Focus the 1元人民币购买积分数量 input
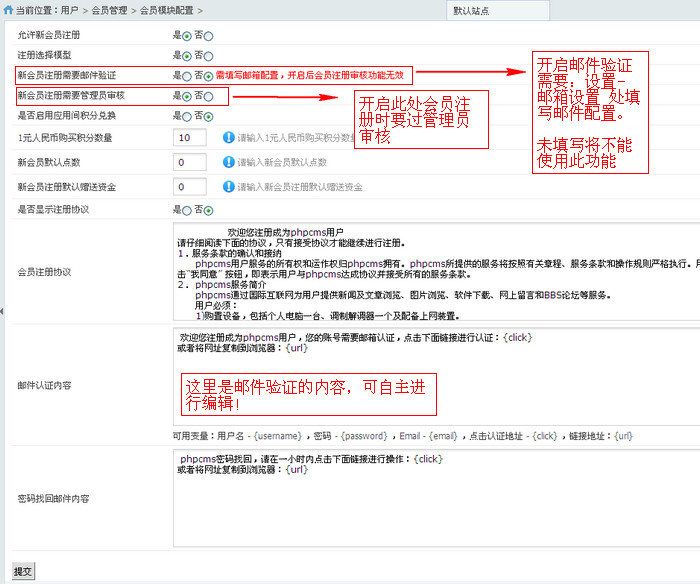The height and width of the screenshot is (584, 700). [190, 137]
